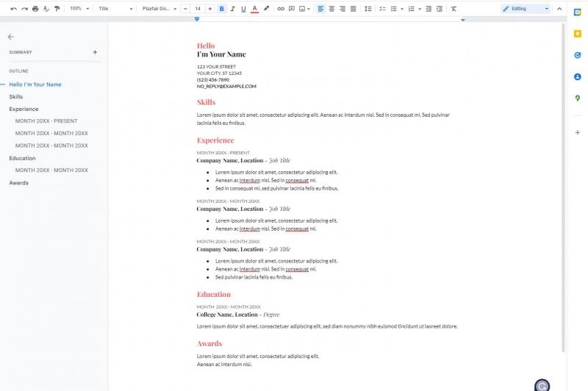Add a summary with plus icon
Screen dimensions: 588x391
point(95,52)
